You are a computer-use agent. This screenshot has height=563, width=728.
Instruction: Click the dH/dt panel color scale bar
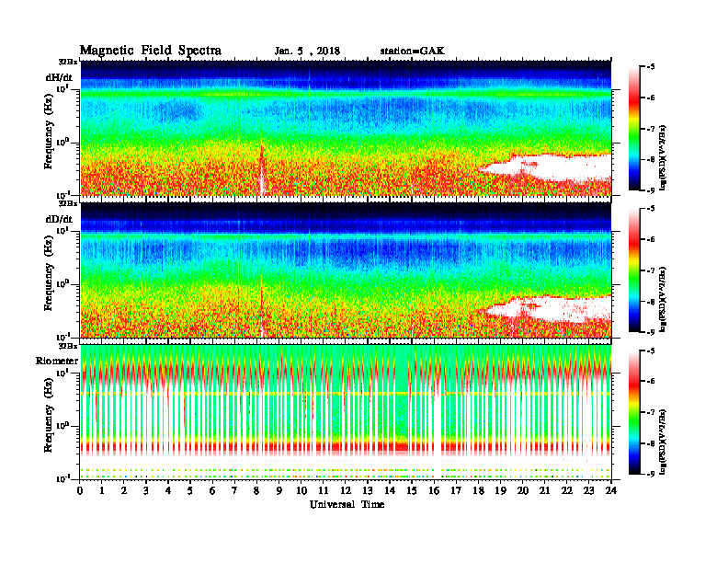coord(634,129)
